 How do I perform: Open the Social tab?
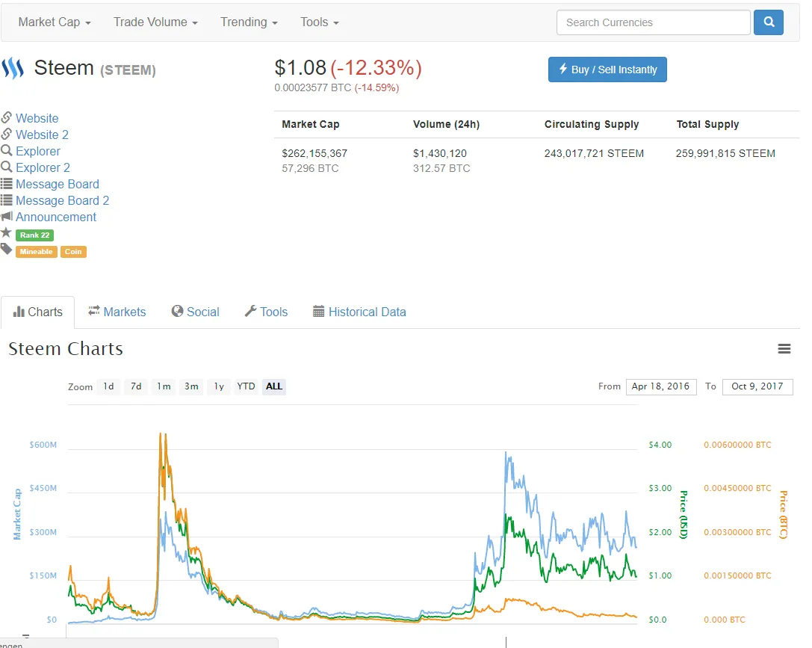coord(195,312)
